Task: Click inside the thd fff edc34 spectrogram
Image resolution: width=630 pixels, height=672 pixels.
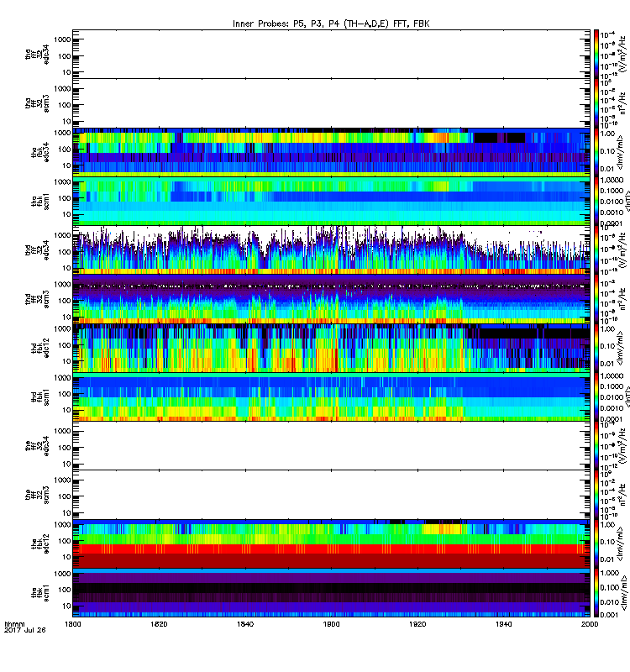Action: 331,249
